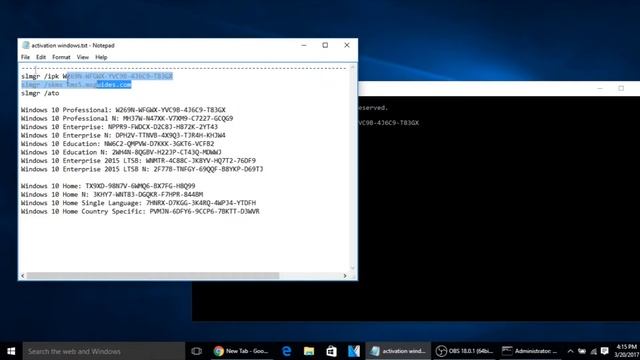Viewport: 640px width, 360px height.
Task: Open the File menu in Notepad
Action: (x=25, y=57)
